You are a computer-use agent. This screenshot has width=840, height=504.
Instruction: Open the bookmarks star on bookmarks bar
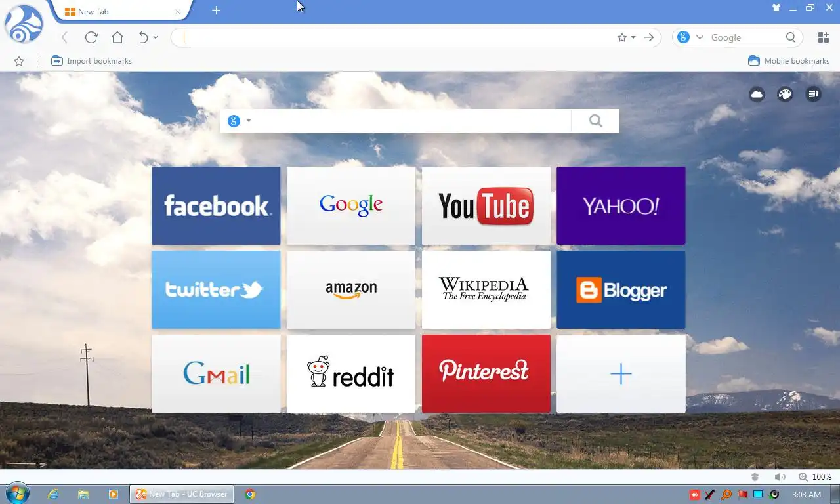19,61
